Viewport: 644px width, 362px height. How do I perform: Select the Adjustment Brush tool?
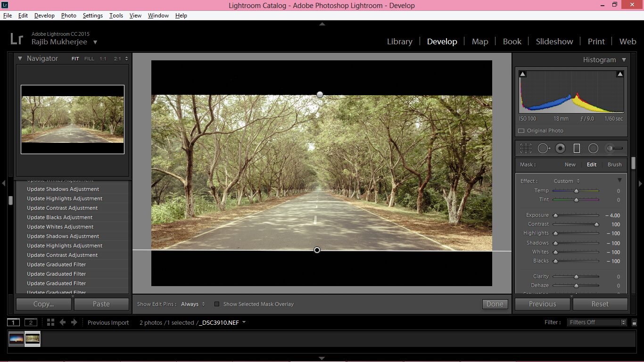[614, 148]
